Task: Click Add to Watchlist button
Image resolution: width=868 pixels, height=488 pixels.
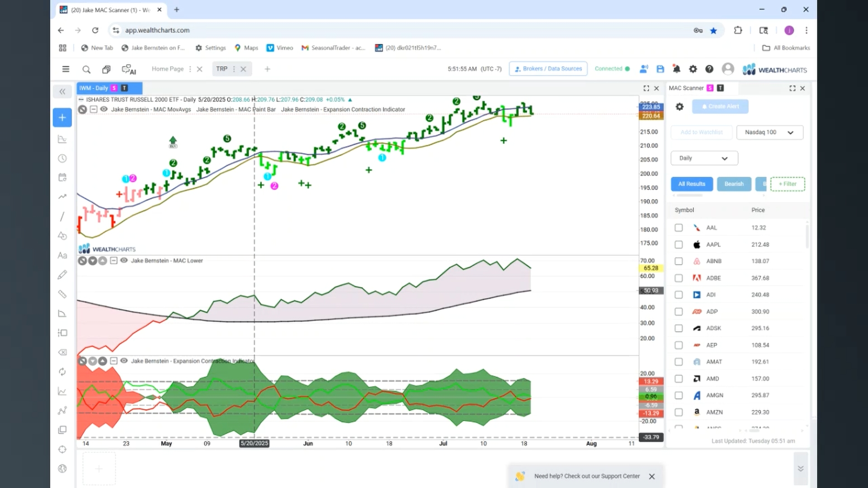Action: click(x=701, y=132)
